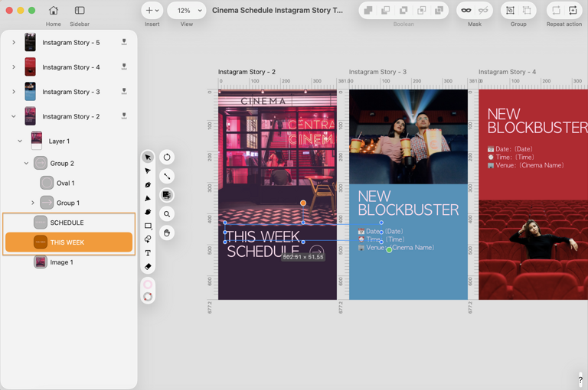Expand the Instagram Story - 5 layer

14,42
